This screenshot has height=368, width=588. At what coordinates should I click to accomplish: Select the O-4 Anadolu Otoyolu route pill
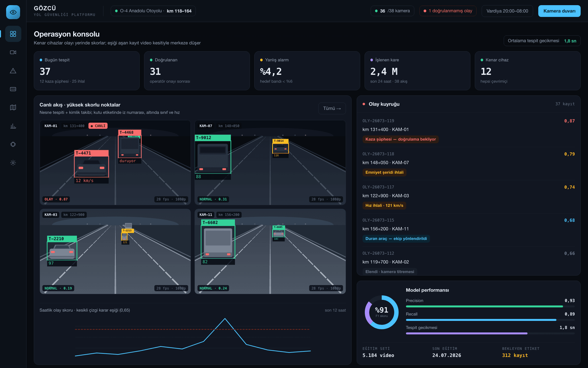153,11
